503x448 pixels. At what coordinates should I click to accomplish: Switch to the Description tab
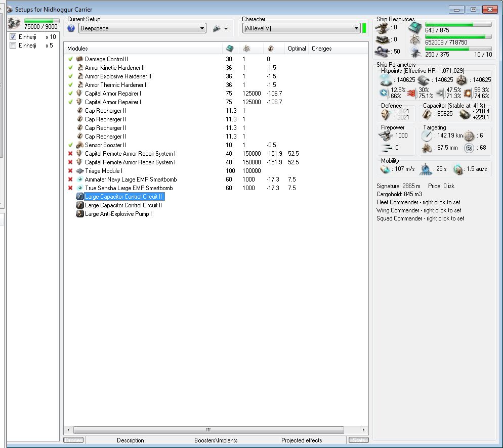(130, 440)
